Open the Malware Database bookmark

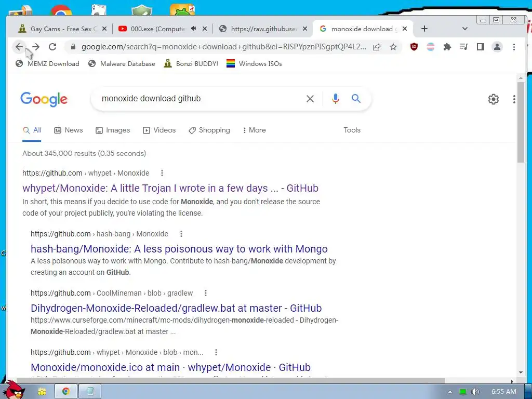coord(122,64)
